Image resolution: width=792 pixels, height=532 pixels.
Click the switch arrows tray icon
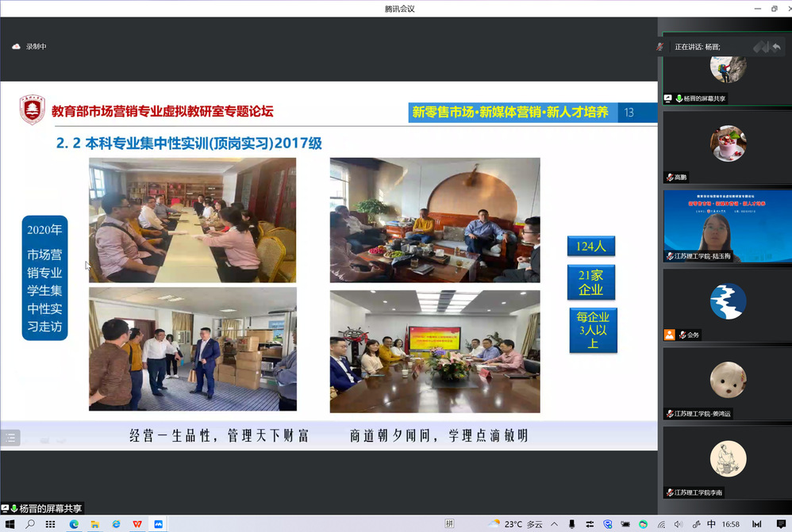click(x=590, y=524)
